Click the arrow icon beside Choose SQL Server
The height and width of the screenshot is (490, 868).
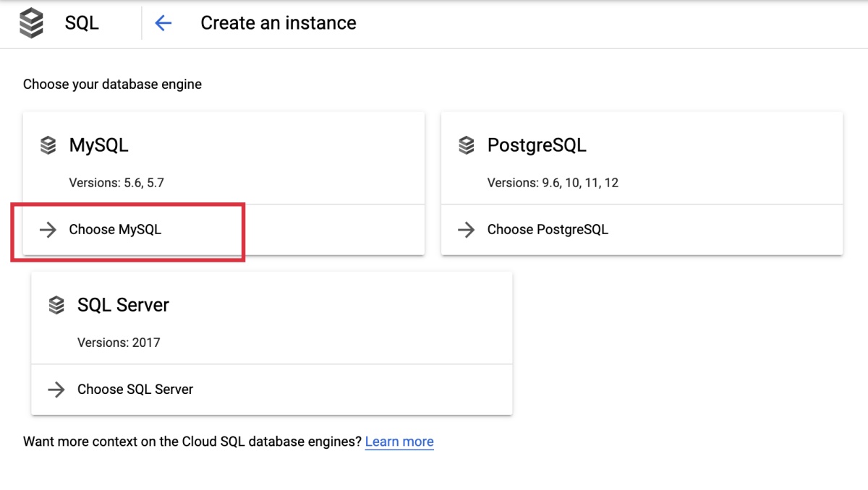(56, 389)
